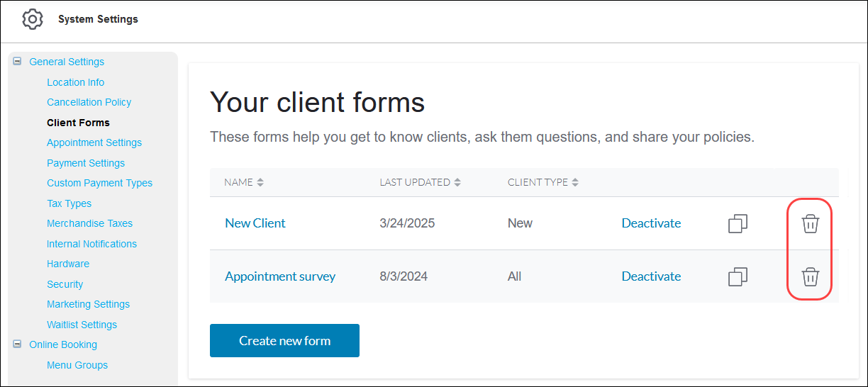868x387 pixels.
Task: Open Cancellation Policy settings
Action: click(89, 102)
